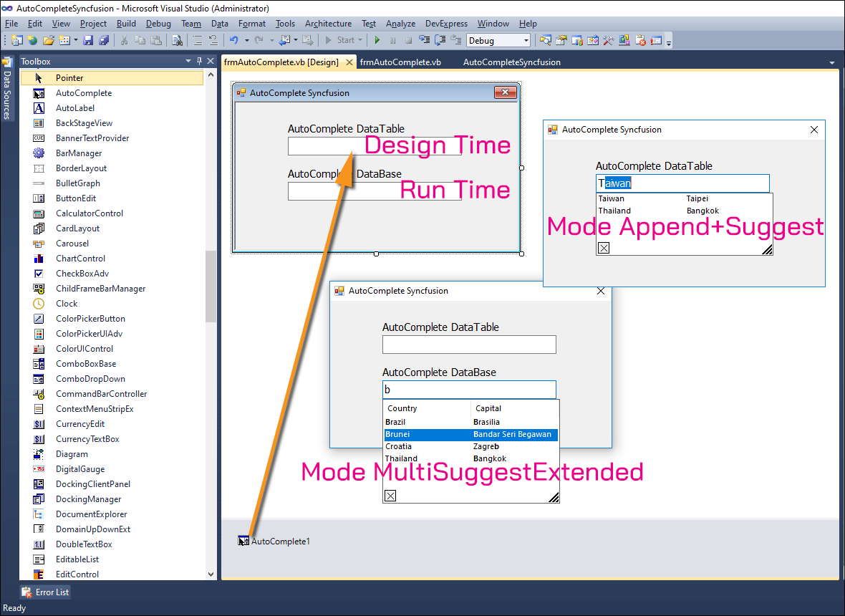Screen dimensions: 845x616
Task: Select the BarManager toolbox control
Action: [112, 153]
